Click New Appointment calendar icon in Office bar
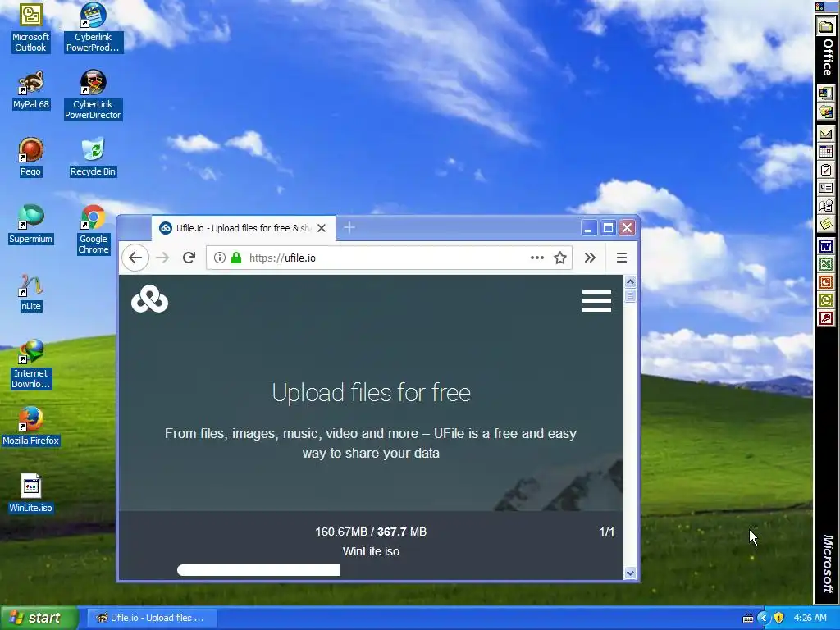This screenshot has width=840, height=630. (x=826, y=152)
